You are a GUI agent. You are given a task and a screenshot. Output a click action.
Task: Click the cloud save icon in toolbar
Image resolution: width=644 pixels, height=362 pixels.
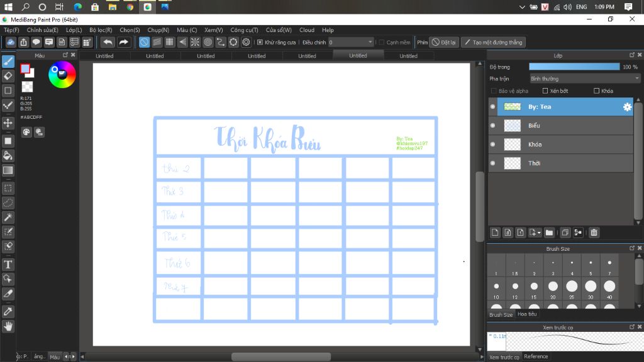click(x=11, y=42)
